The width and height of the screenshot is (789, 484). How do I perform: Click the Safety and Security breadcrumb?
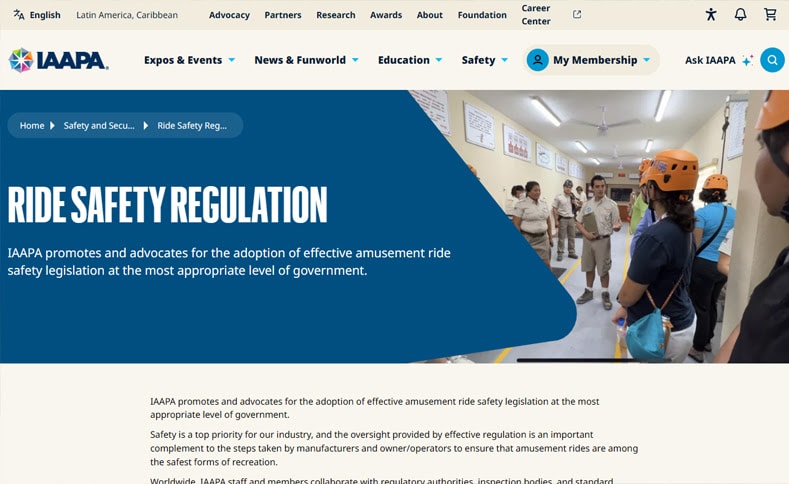tap(99, 126)
